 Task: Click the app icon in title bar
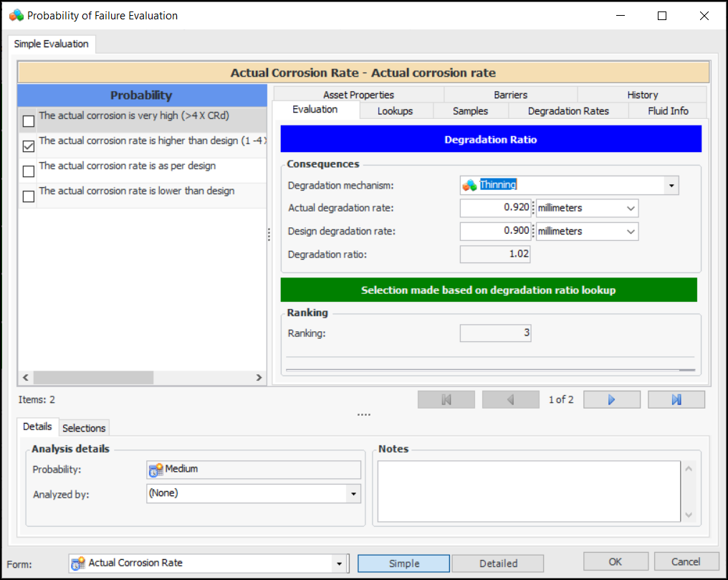point(16,15)
